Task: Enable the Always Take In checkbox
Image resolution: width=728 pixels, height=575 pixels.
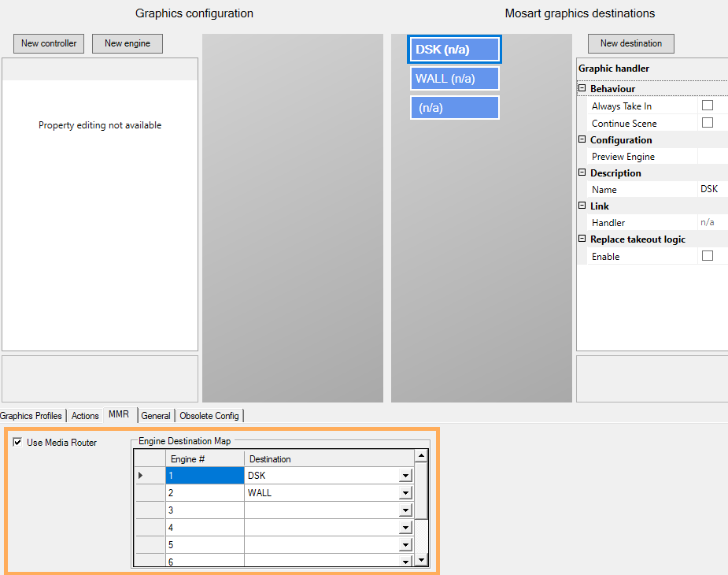Action: click(x=707, y=106)
